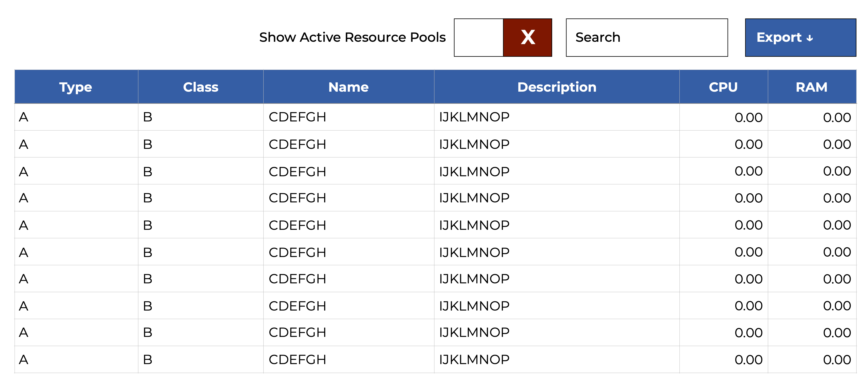Sort by CPU column header
Viewport: 868px width, 384px height.
click(x=723, y=87)
